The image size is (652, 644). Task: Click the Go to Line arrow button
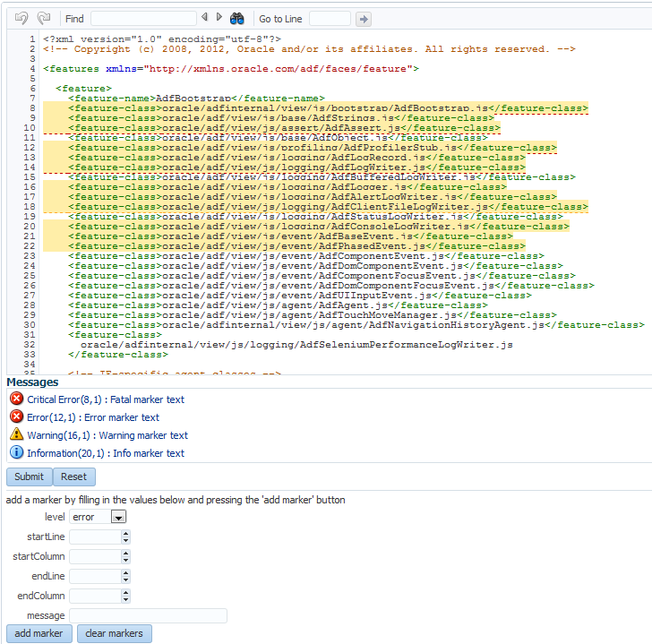click(363, 19)
